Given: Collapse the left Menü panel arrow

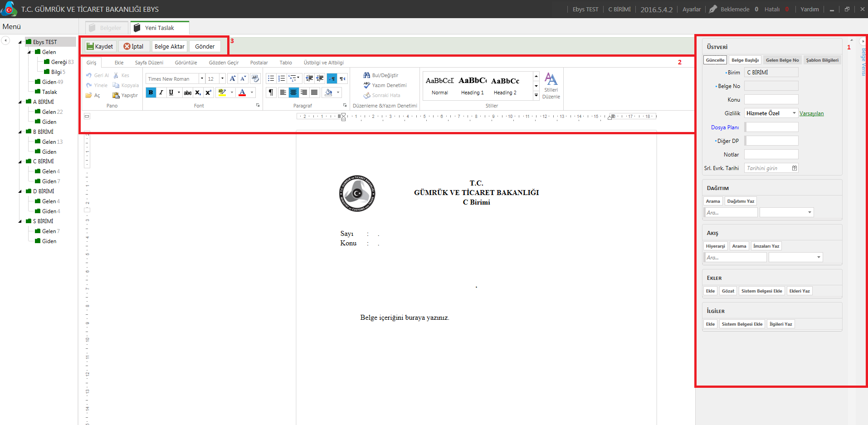Looking at the screenshot, I should (x=5, y=41).
